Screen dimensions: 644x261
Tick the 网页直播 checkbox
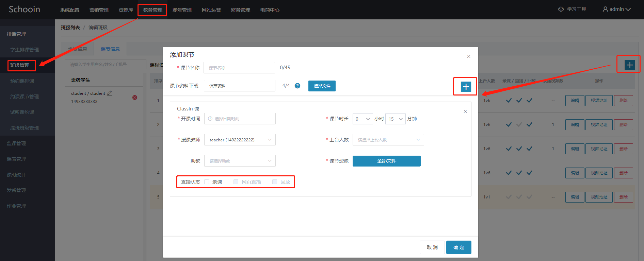[236, 182]
